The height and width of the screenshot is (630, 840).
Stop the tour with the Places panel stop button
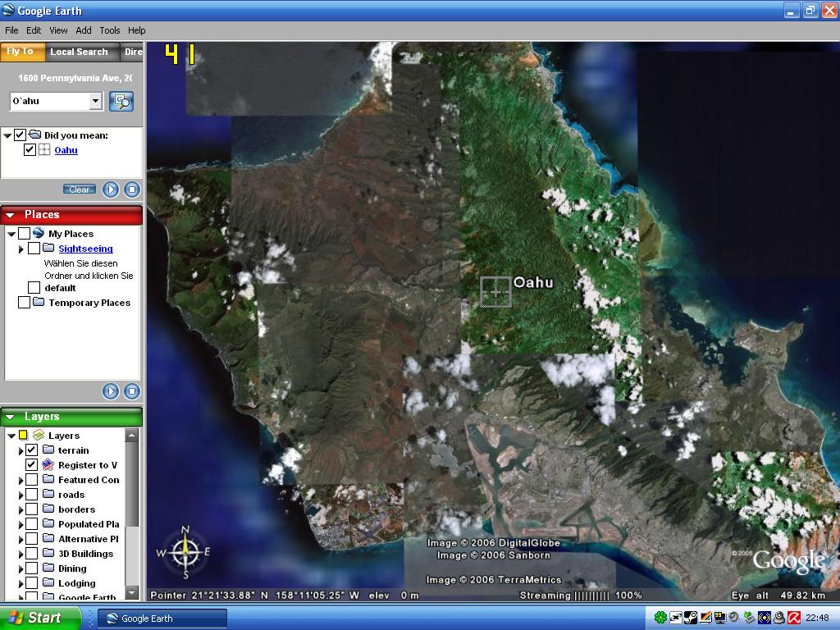(132, 391)
